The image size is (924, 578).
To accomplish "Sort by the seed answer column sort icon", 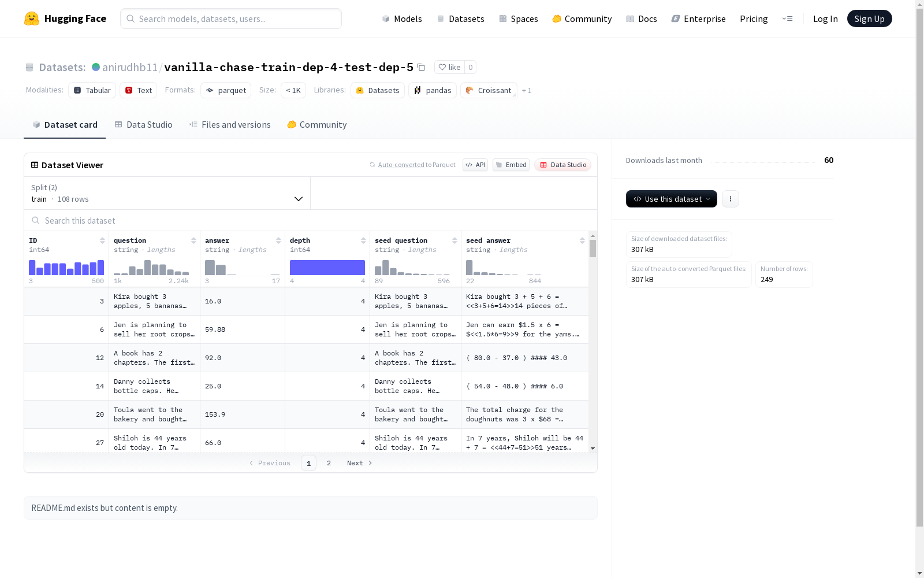I will pos(582,240).
